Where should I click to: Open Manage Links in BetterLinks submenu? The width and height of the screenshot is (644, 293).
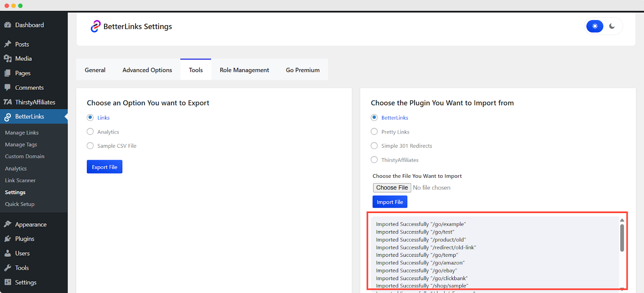click(22, 133)
